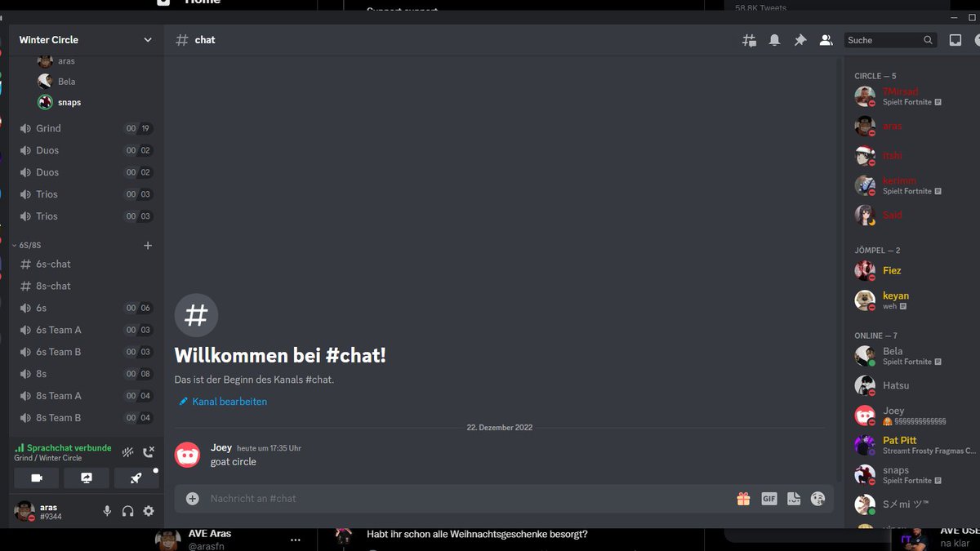Join the 6s voice channel

point(85,308)
